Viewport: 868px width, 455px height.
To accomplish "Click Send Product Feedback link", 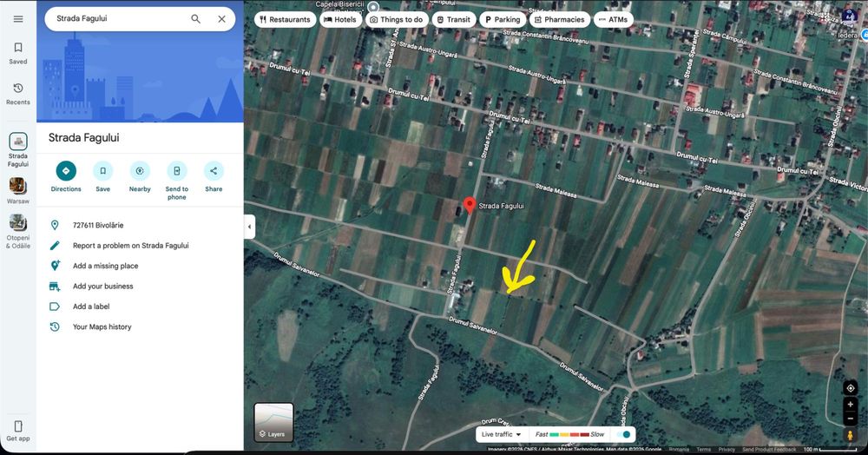I will tap(769, 450).
